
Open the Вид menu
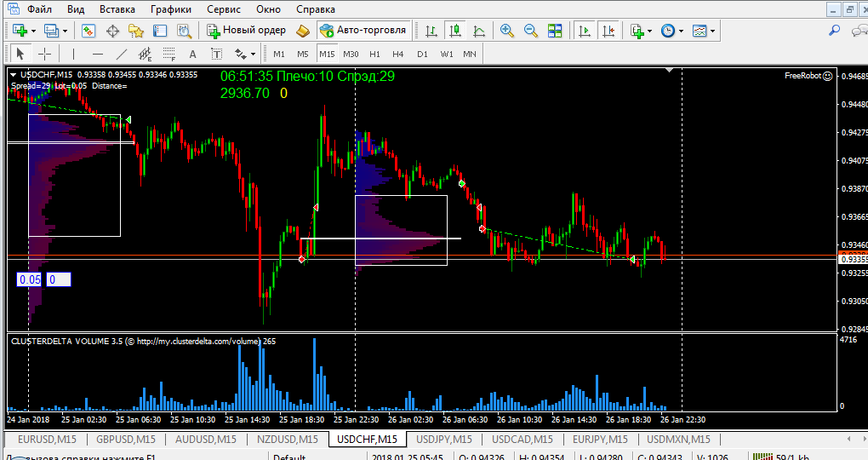point(76,9)
